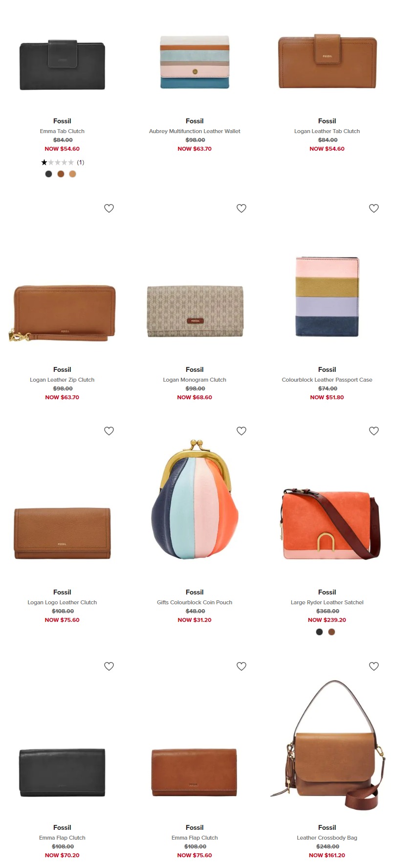The width and height of the screenshot is (413, 868).
Task: Save Logan Logo Leather Clutch with heart icon
Action: coord(109,431)
